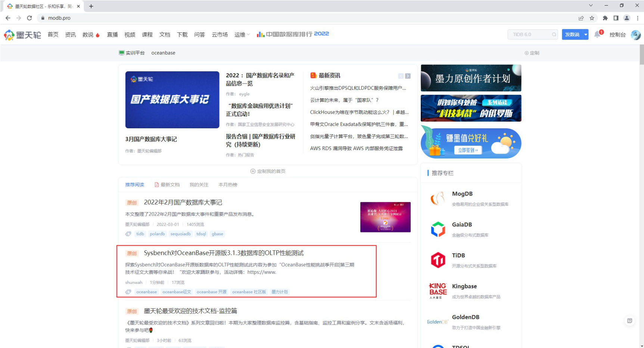Viewport: 644px width, 348px height.
Task: Open the 赚墨值兑好礼 banner
Action: (471, 142)
